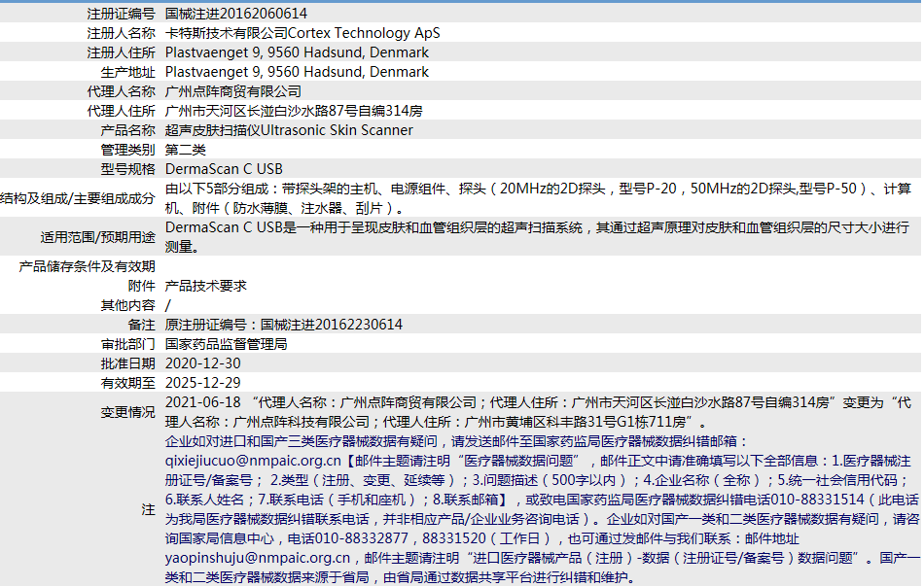Click the 结构及组成/主要组成成分 label

pos(77,198)
